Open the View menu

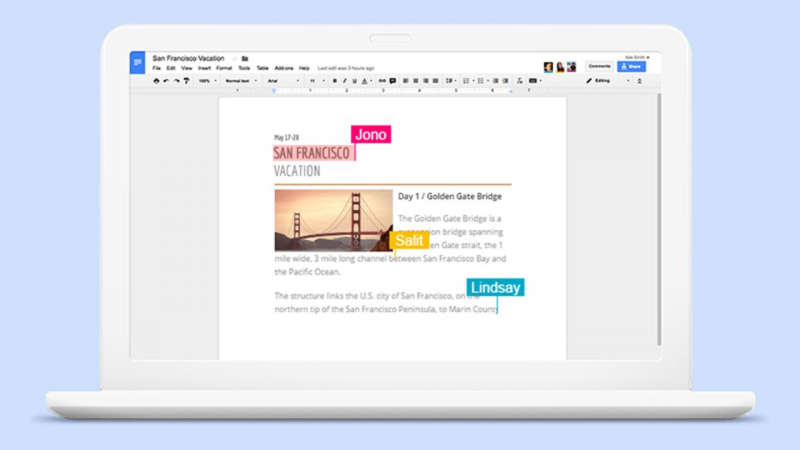[x=187, y=68]
